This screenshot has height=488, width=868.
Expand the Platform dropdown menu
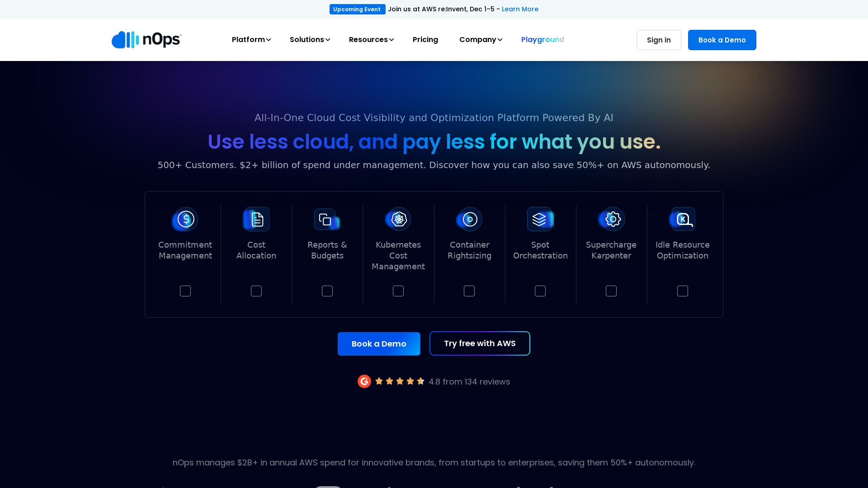(251, 40)
